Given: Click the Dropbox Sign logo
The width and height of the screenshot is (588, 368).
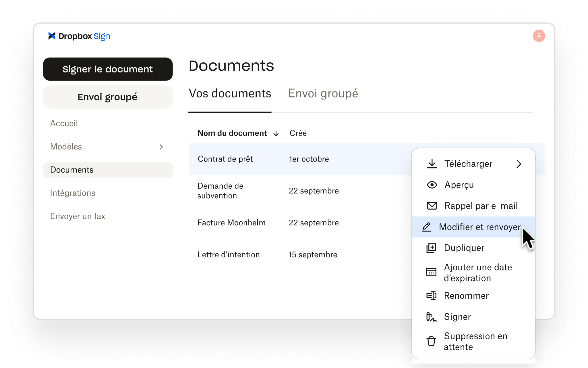Looking at the screenshot, I should [x=79, y=36].
